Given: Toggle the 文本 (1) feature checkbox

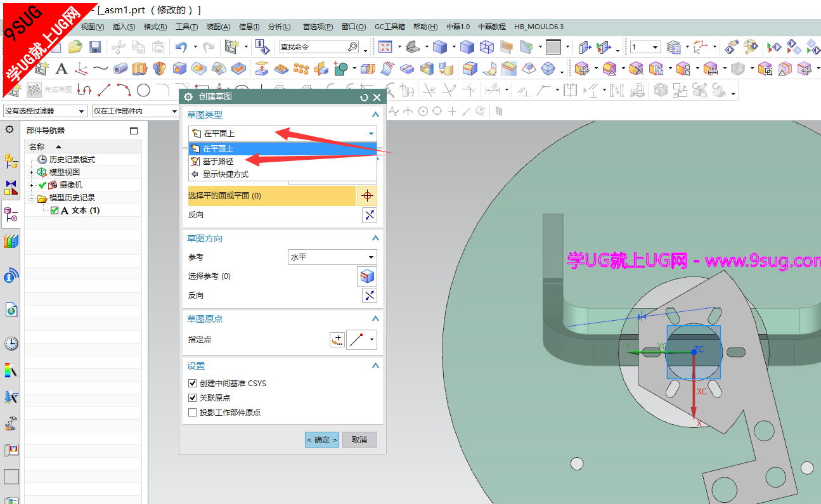Looking at the screenshot, I should click(55, 210).
